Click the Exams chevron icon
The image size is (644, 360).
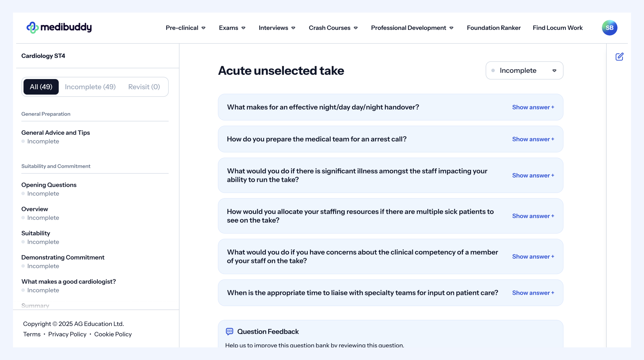pos(243,28)
